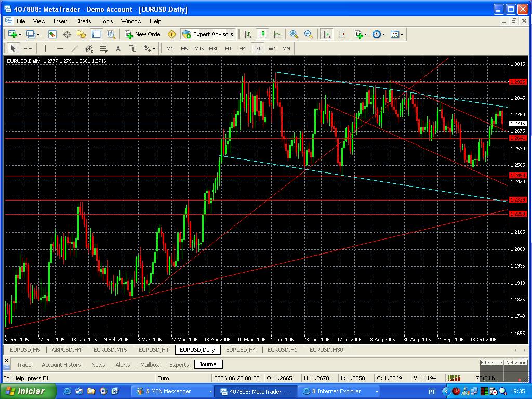This screenshot has width=532, height=399.
Task: Toggle chart Auto Scroll
Action: pos(326,34)
